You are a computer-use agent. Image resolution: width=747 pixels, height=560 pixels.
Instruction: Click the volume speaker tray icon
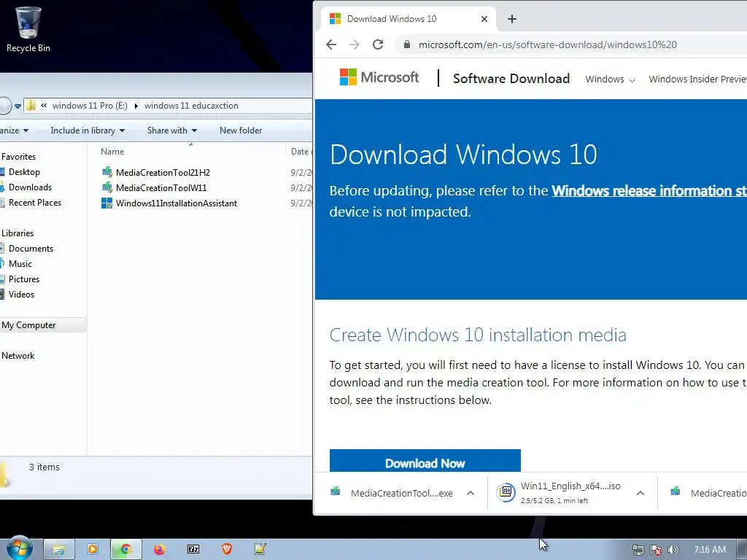click(x=673, y=550)
